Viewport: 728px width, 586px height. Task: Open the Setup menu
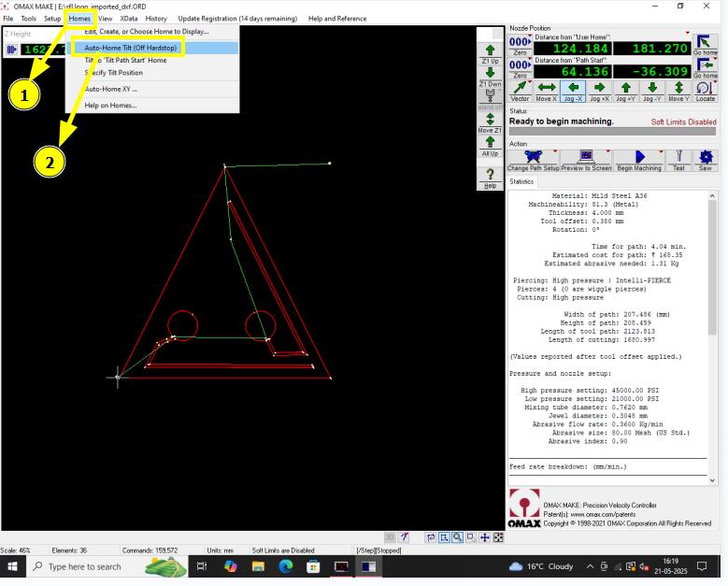click(x=52, y=19)
